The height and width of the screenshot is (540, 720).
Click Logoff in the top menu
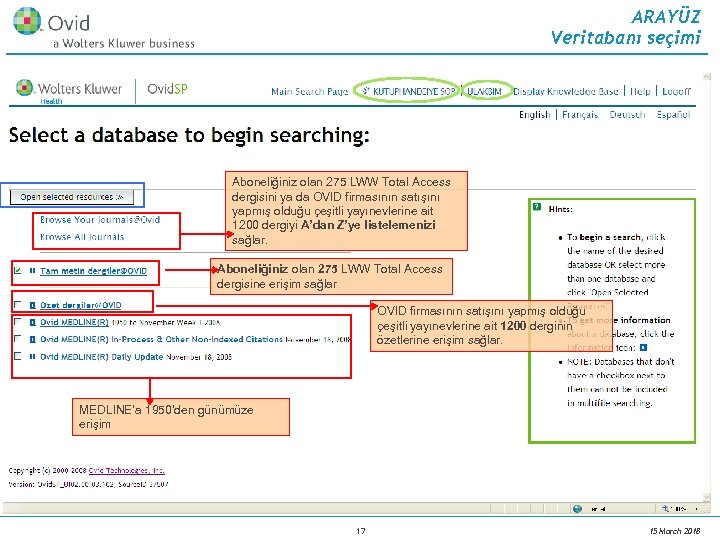click(676, 91)
